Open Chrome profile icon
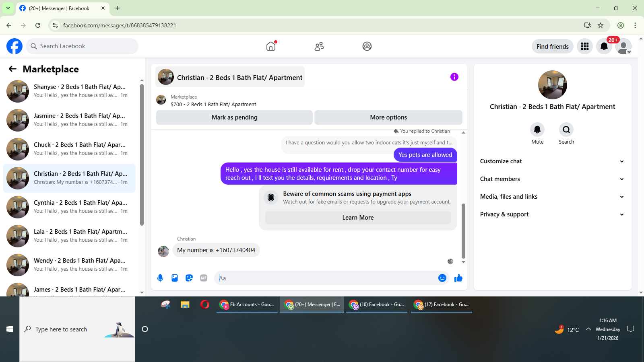Image resolution: width=644 pixels, height=362 pixels. [x=621, y=25]
